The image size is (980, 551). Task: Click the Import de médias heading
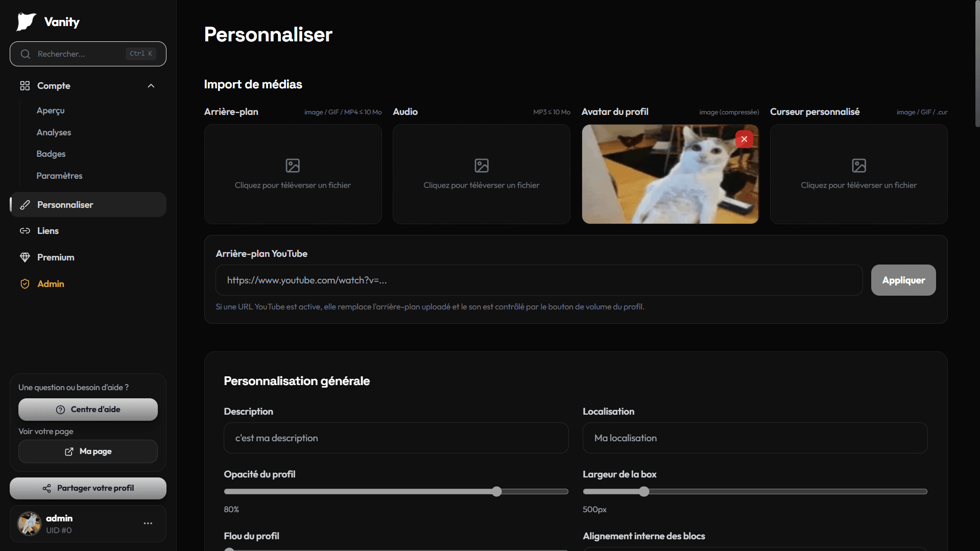(253, 84)
